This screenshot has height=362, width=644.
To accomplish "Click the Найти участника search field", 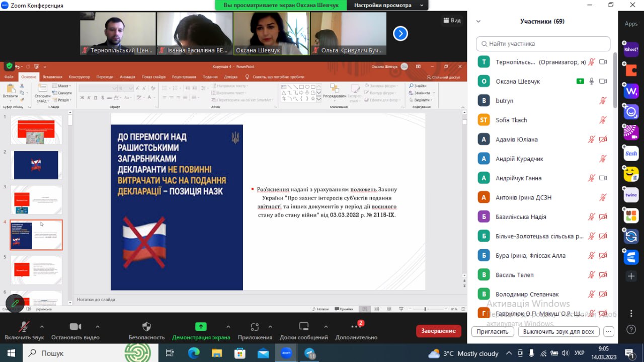I will click(x=543, y=44).
